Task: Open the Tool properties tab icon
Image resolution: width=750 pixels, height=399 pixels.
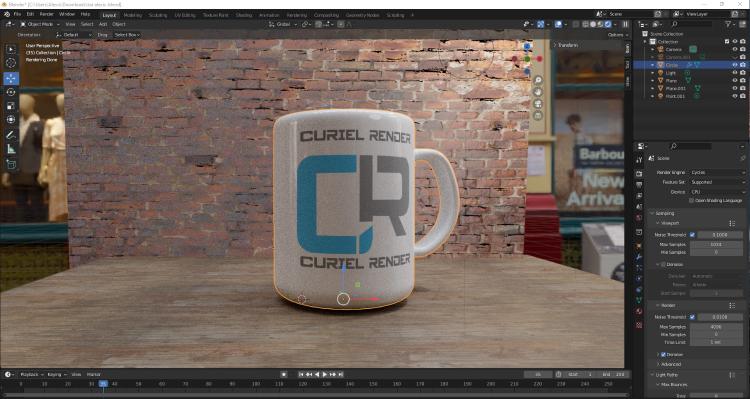Action: tap(640, 160)
